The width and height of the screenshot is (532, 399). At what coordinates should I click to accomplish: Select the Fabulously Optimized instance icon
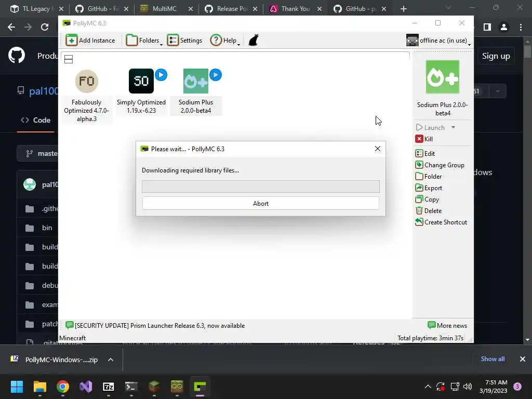[87, 81]
